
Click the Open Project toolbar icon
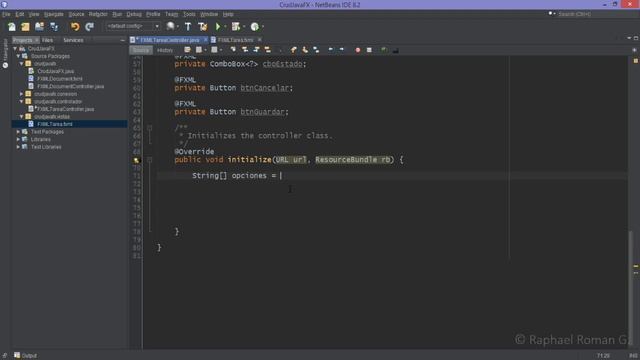pyautogui.click(x=40, y=27)
